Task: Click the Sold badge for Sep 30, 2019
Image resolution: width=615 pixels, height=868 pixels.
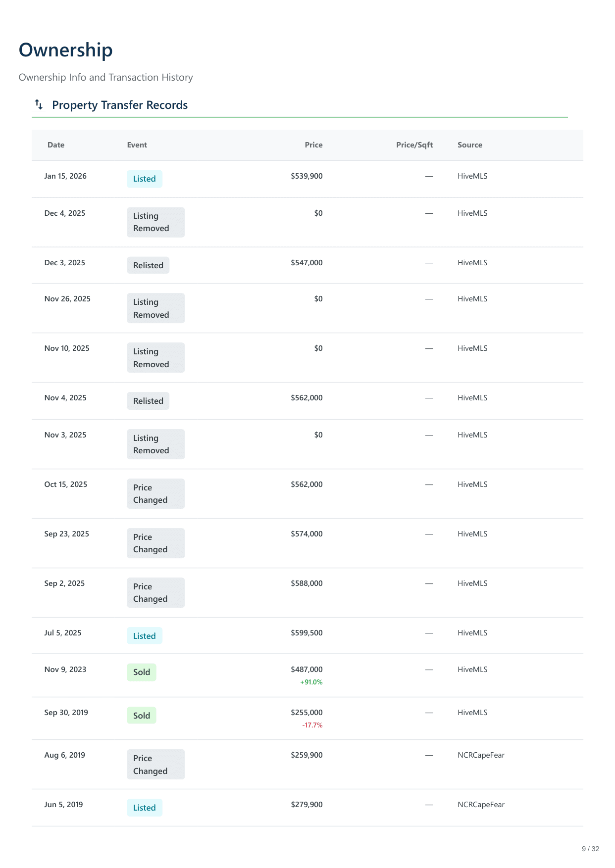Action: click(x=141, y=716)
